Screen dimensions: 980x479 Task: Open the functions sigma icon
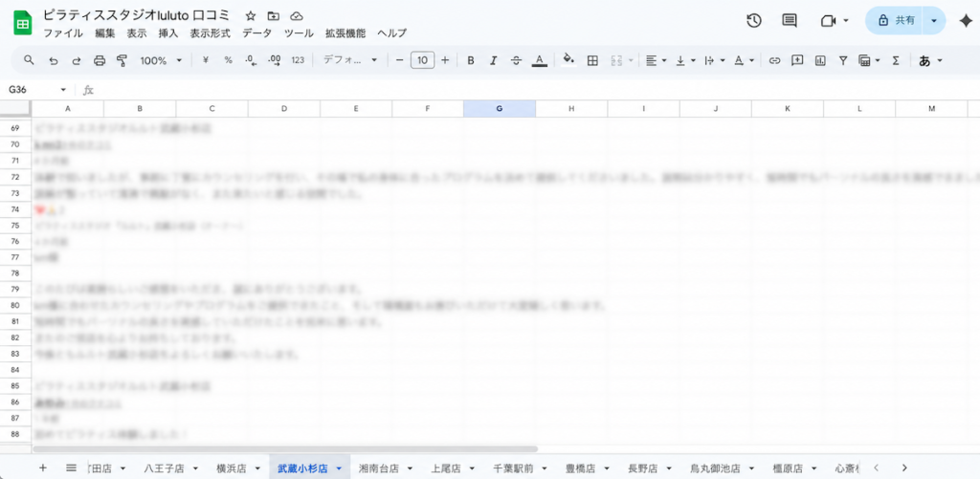point(896,60)
